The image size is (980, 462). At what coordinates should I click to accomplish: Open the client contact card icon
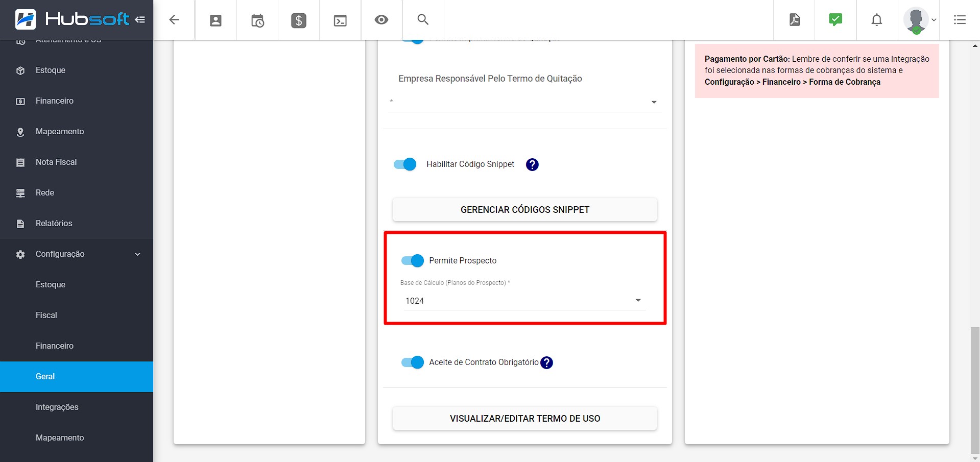(x=216, y=20)
